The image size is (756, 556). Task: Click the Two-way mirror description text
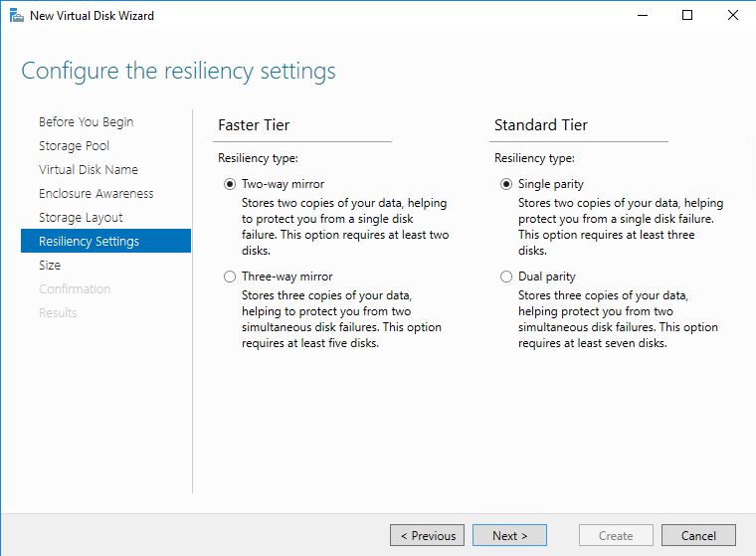[x=345, y=227]
